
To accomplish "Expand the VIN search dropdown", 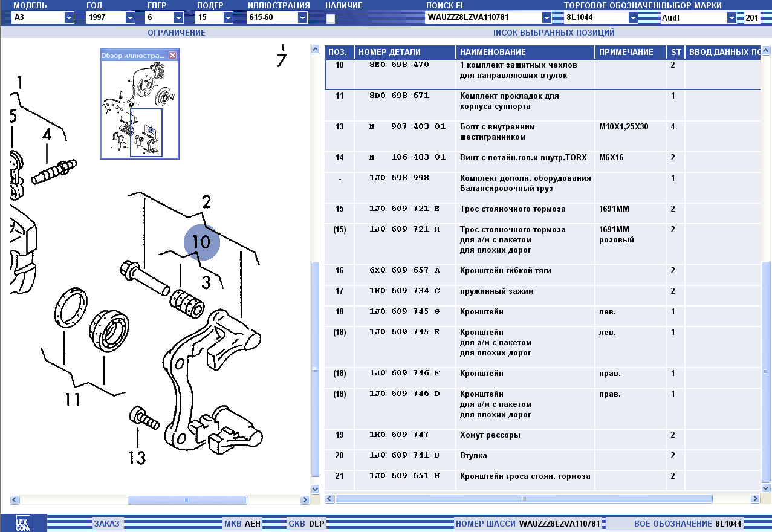I will [547, 18].
